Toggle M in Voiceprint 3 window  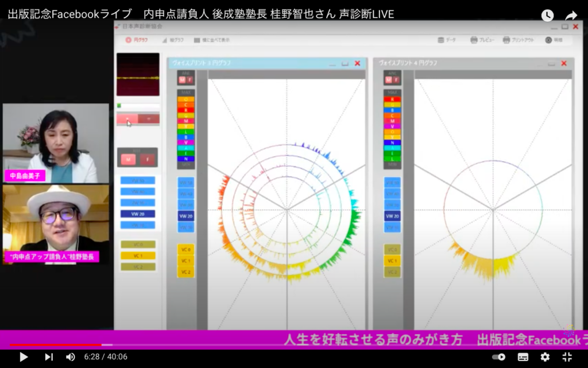coord(182,79)
